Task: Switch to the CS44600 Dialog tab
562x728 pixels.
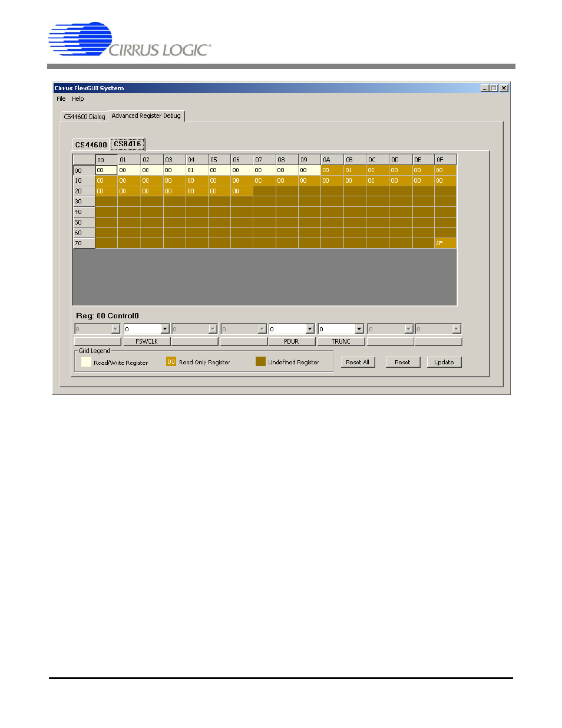Action: pyautogui.click(x=84, y=117)
